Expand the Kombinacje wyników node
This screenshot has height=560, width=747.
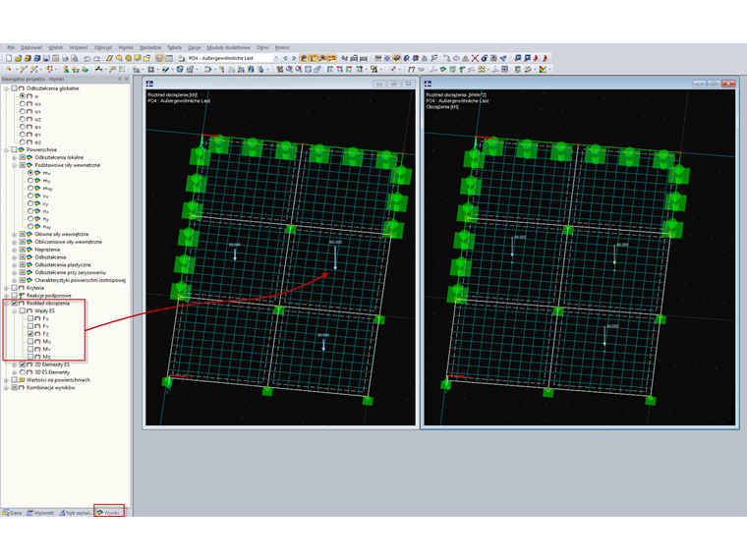(6, 388)
